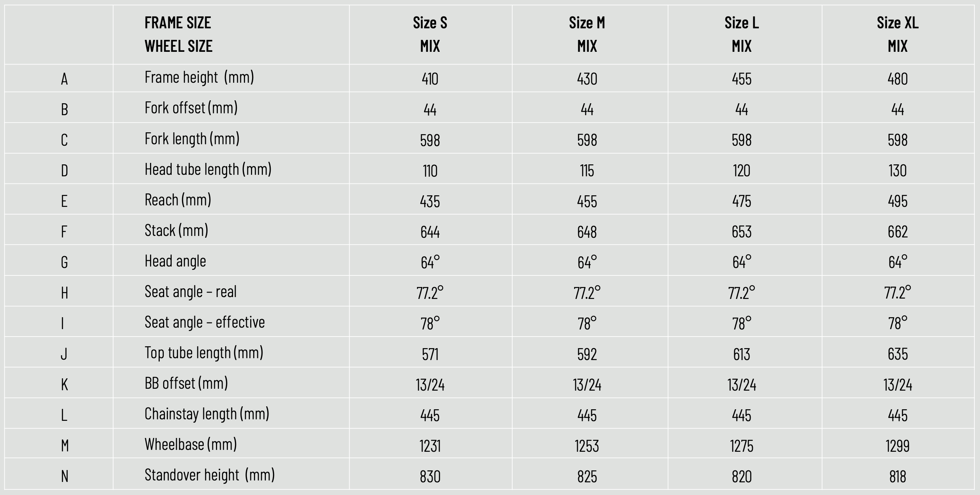The image size is (980, 495).
Task: Select the BB offset (mm) row label
Action: [x=186, y=384]
